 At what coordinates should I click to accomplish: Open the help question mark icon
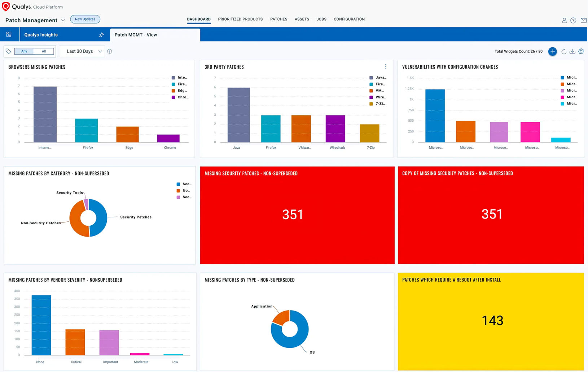click(573, 21)
